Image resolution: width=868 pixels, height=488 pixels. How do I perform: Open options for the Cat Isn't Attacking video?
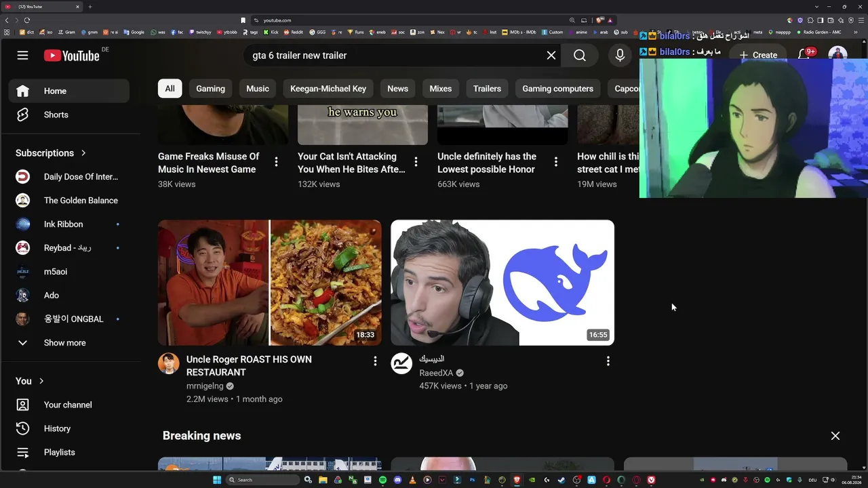(x=416, y=161)
